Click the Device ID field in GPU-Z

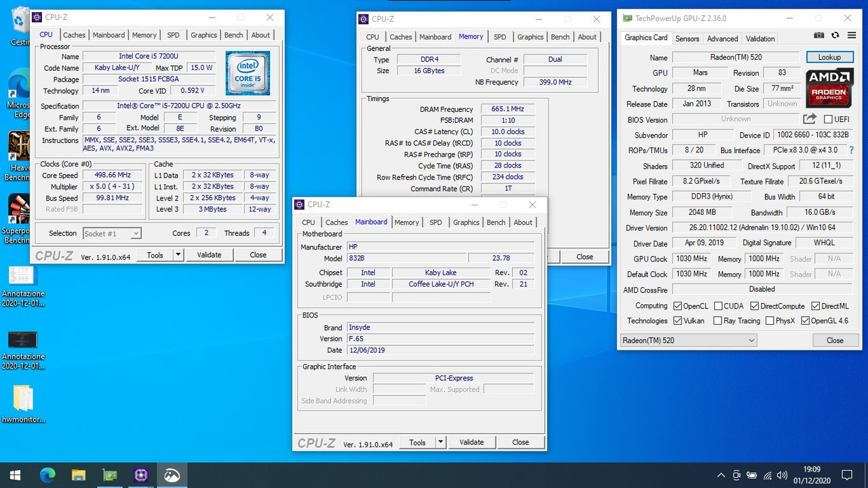click(814, 135)
